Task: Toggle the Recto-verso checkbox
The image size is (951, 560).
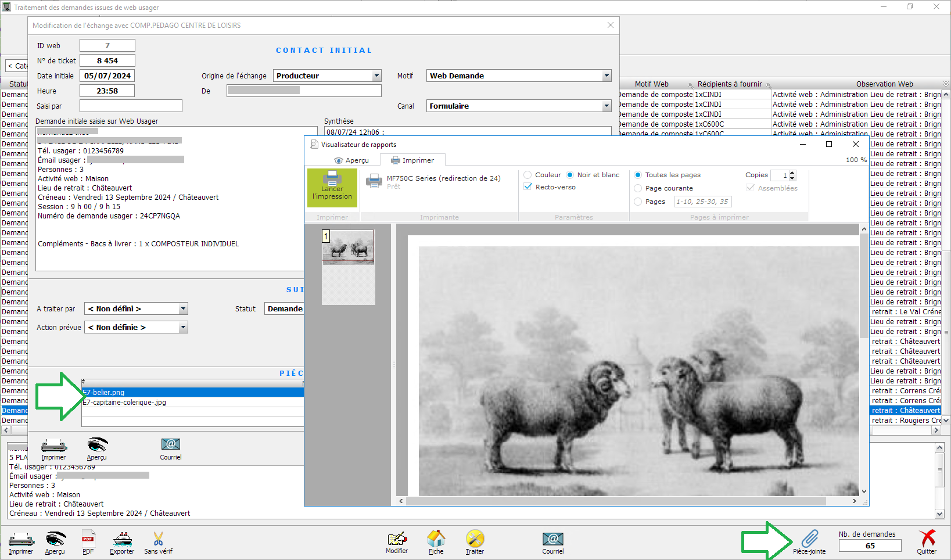Action: [x=528, y=187]
